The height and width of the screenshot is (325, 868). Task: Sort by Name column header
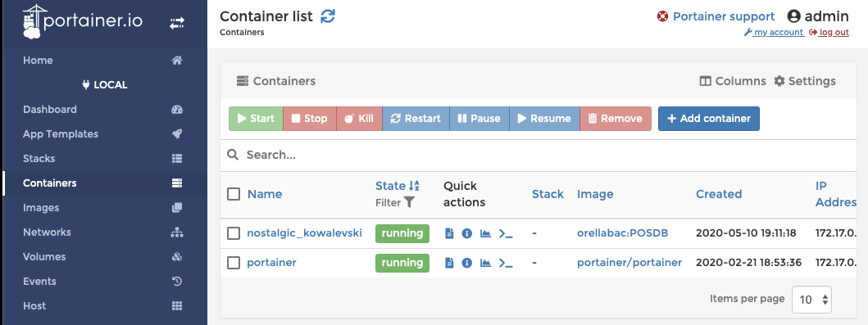coord(265,194)
